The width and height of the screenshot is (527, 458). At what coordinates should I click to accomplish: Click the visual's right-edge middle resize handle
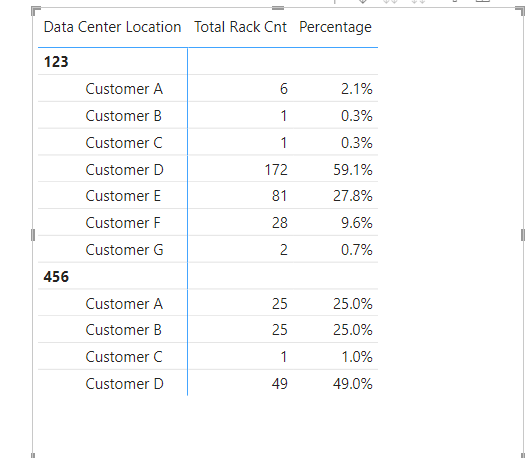pos(523,235)
